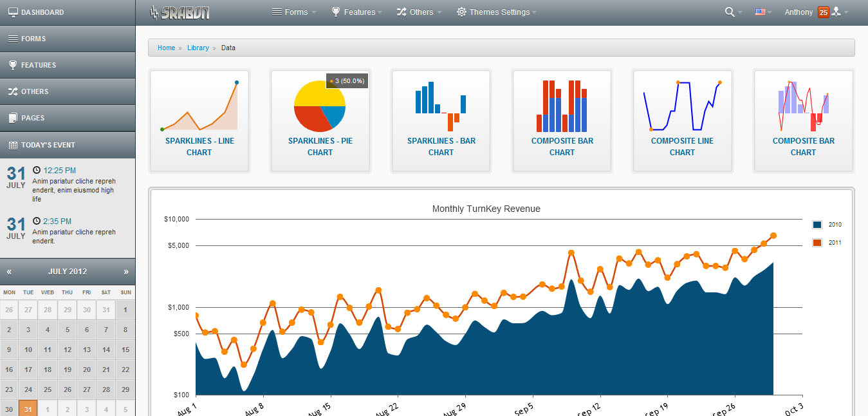Click the last 2011 data point

tap(773, 236)
